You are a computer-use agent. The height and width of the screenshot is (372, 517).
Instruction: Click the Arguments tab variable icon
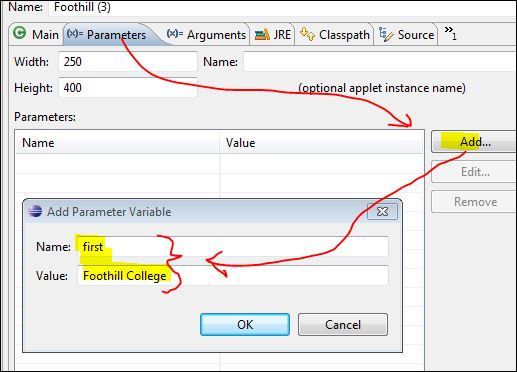[175, 34]
